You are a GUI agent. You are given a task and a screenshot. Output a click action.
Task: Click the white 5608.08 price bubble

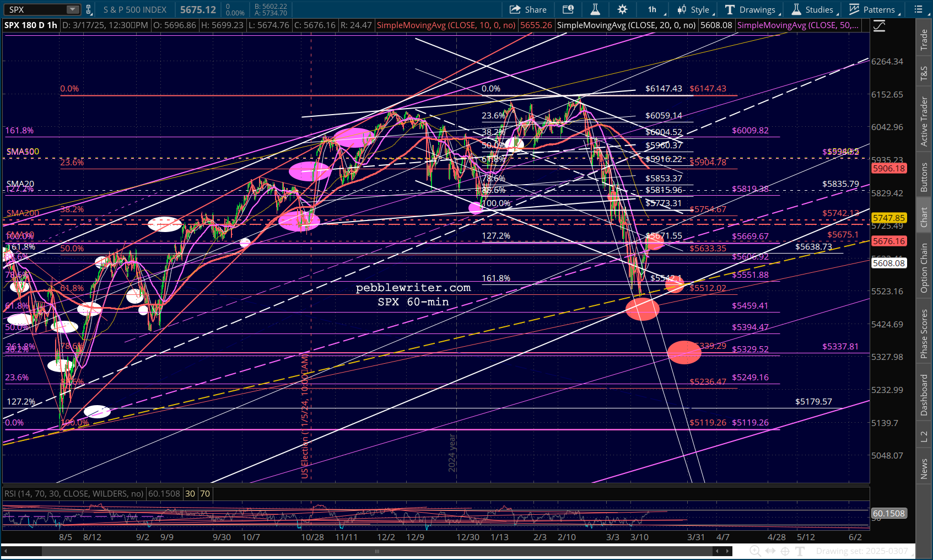coord(889,263)
